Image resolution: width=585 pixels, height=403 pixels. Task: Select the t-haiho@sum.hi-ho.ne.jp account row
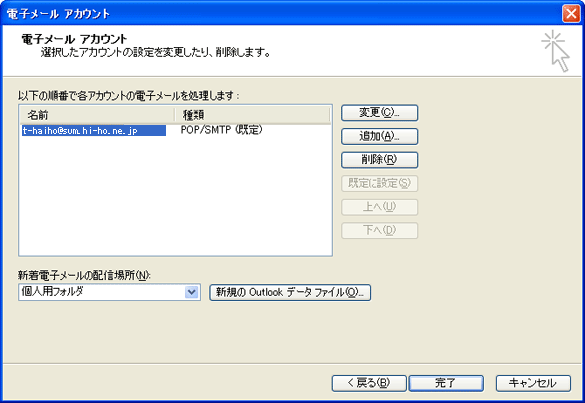tap(175, 130)
